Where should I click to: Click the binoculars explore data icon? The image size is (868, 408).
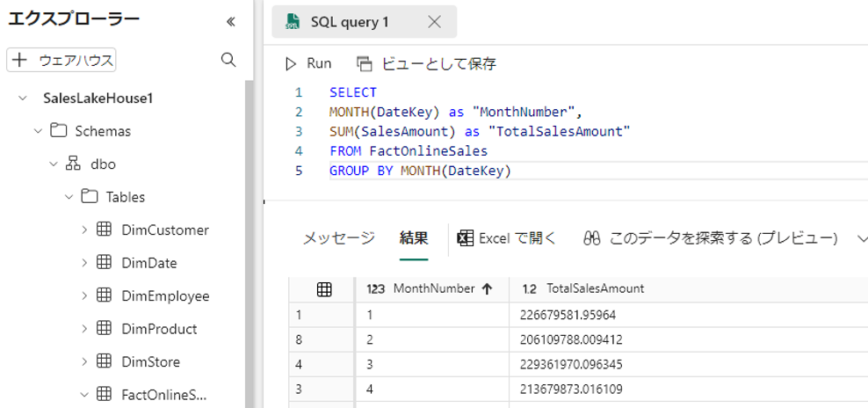pyautogui.click(x=591, y=237)
